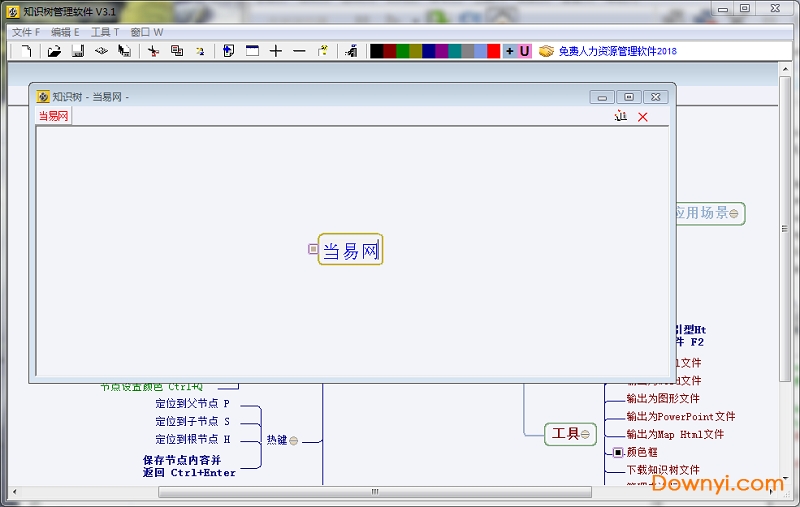
Task: Select the 定位到根节点 H node
Action: click(193, 440)
